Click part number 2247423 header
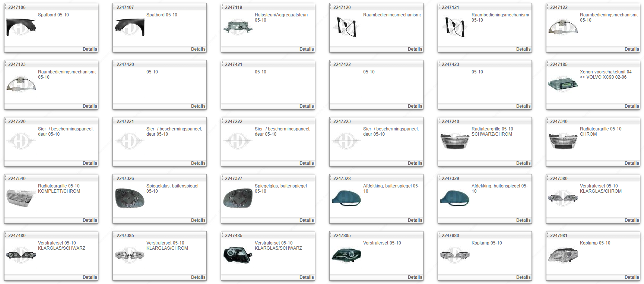The width and height of the screenshot is (644, 284). tap(450, 64)
